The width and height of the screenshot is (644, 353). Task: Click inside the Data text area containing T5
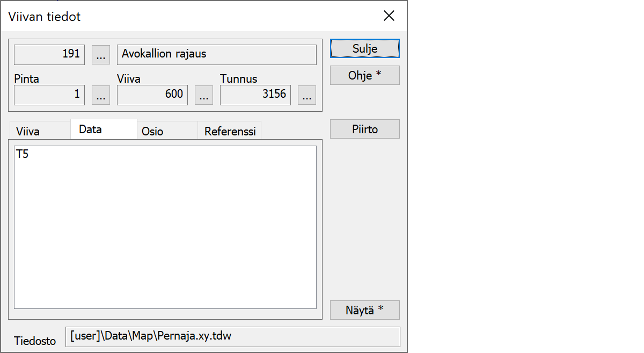point(165,227)
